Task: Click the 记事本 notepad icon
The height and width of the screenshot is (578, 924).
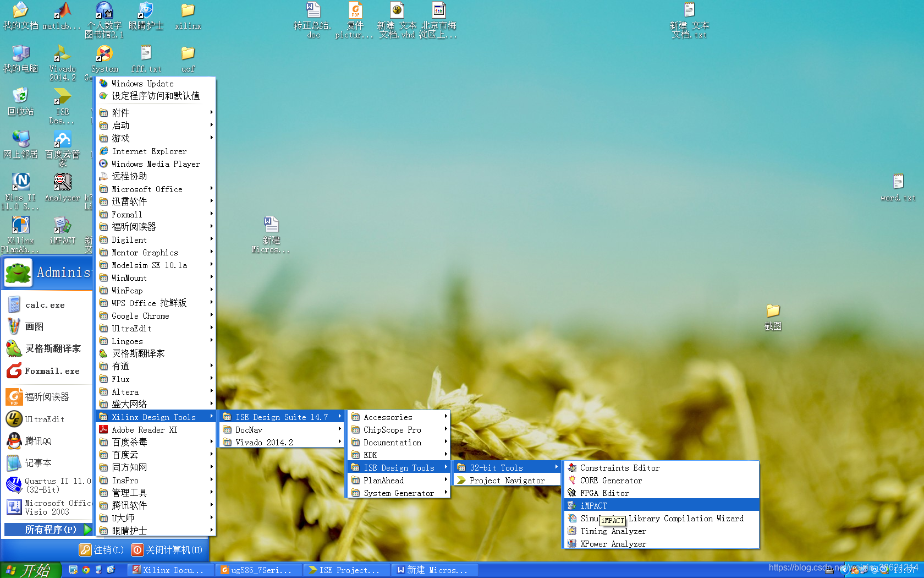Action: pyautogui.click(x=14, y=463)
